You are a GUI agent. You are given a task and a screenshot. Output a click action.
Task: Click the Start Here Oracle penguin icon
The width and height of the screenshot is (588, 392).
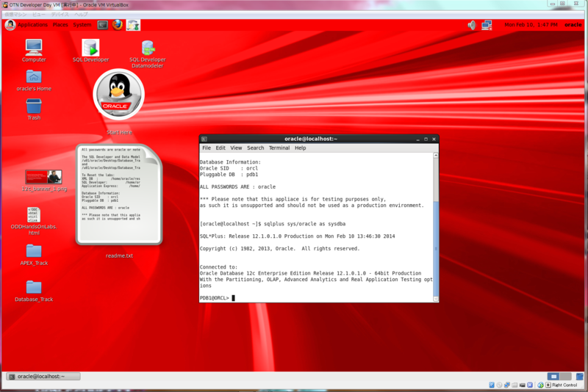click(119, 95)
